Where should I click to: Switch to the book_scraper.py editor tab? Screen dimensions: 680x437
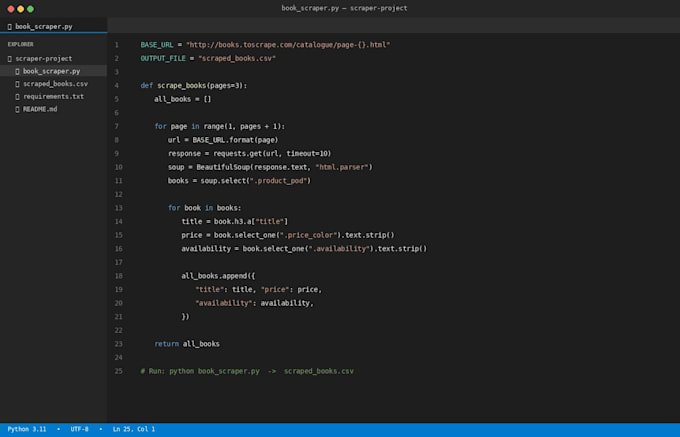(53, 26)
